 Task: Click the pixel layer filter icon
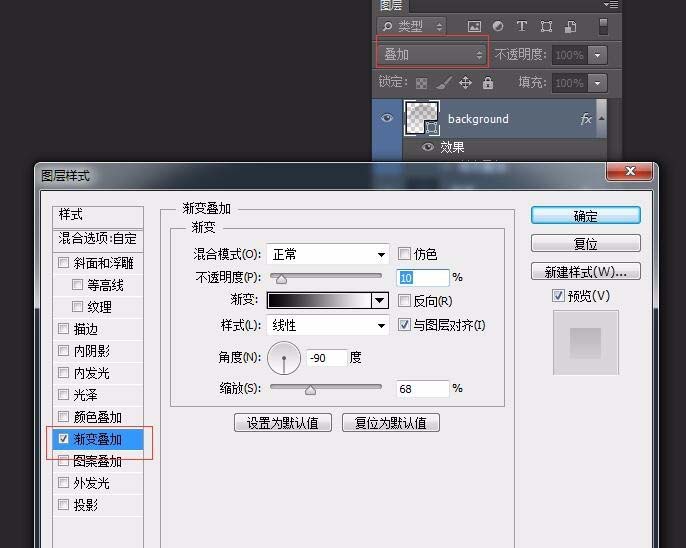click(x=474, y=26)
